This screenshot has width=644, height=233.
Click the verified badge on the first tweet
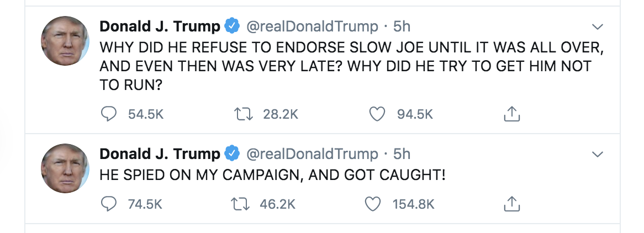[232, 27]
